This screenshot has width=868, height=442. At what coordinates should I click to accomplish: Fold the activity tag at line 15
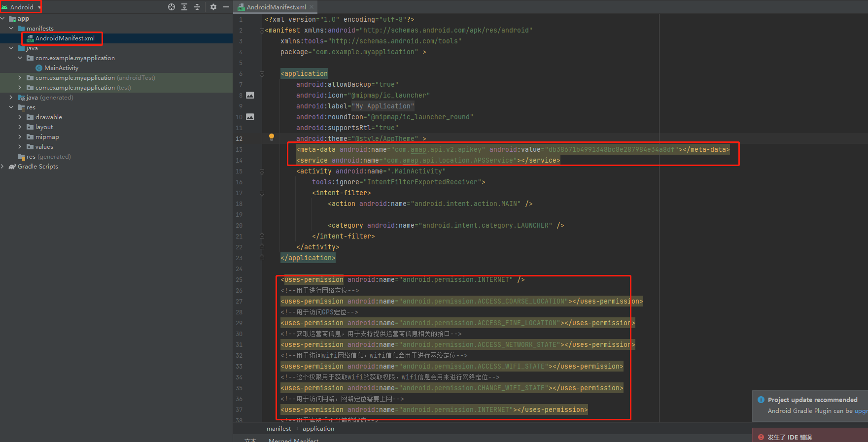point(262,171)
